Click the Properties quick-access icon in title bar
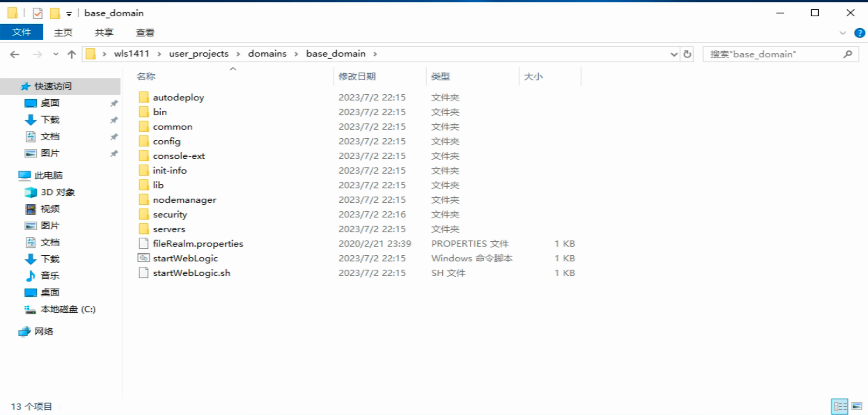Image resolution: width=868 pixels, height=415 pixels. click(x=38, y=13)
